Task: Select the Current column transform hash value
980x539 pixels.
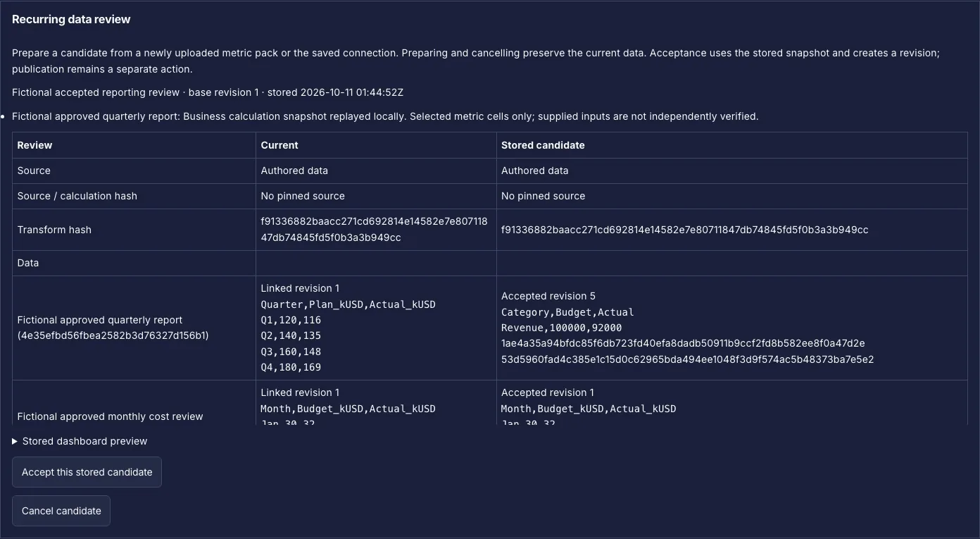Action: click(374, 230)
